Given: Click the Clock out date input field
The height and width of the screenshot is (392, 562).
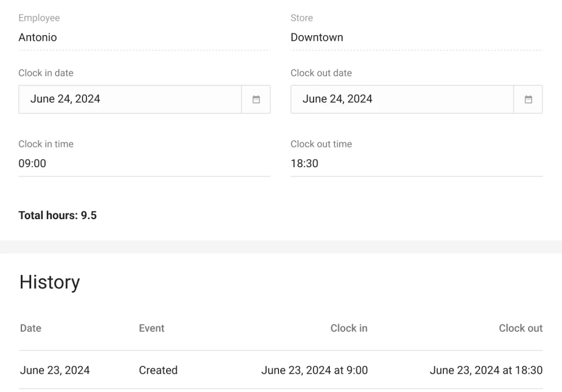Looking at the screenshot, I should (x=402, y=99).
